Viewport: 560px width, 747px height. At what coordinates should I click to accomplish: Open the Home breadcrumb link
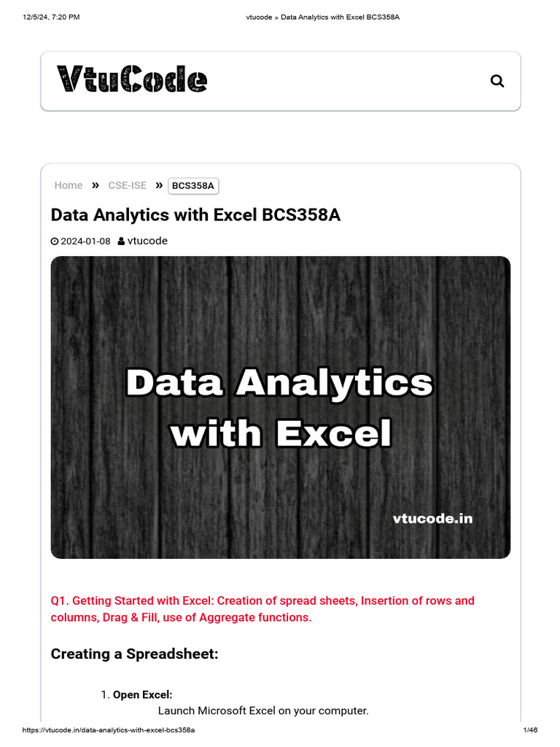point(69,185)
